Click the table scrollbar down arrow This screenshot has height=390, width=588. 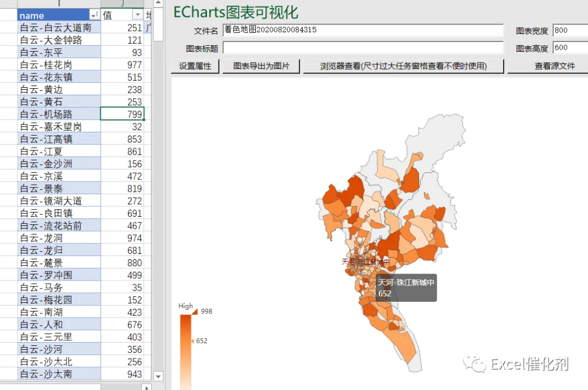(158, 376)
